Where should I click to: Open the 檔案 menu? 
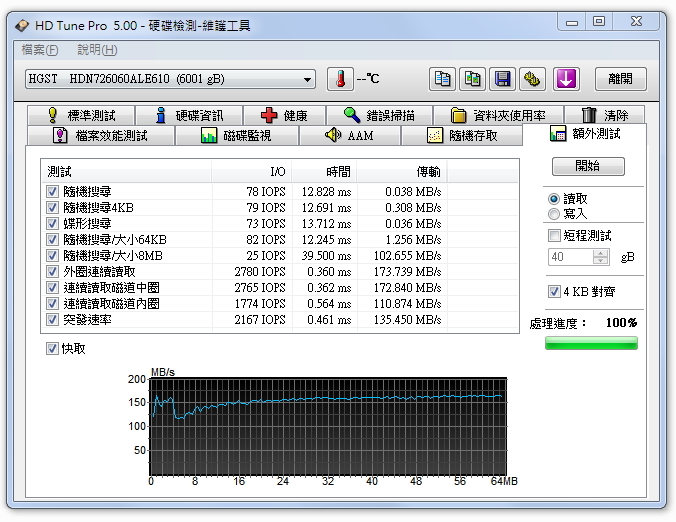click(x=39, y=50)
